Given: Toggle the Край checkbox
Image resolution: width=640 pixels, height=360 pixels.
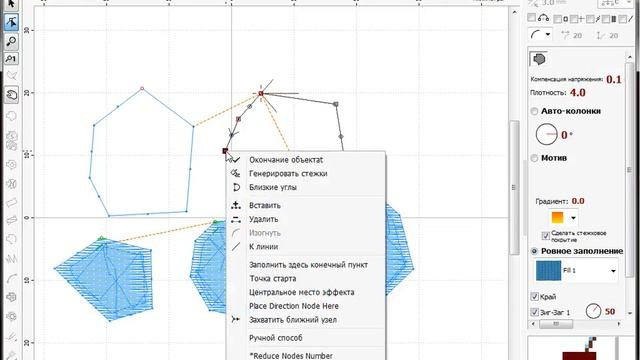Looking at the screenshot, I should point(534,297).
